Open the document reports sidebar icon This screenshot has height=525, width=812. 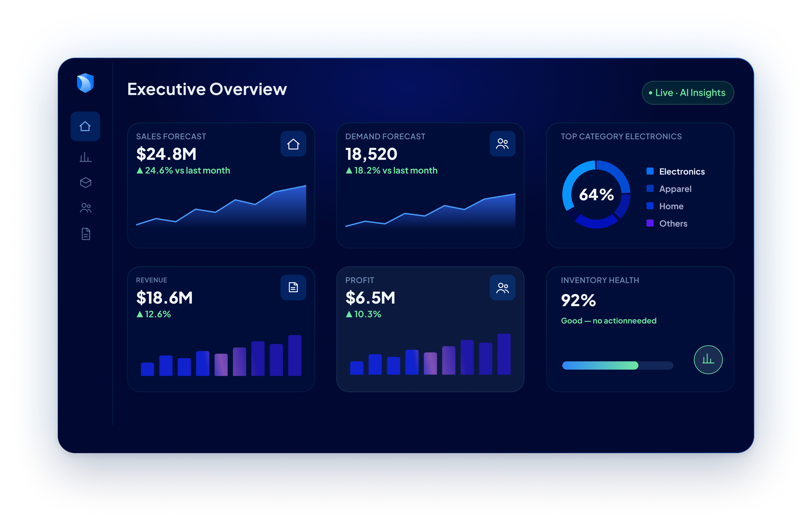point(86,234)
